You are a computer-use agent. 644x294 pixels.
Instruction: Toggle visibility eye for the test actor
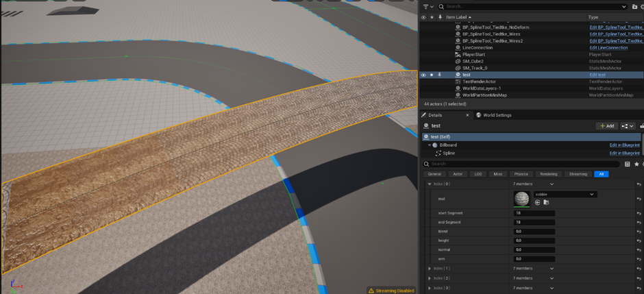coord(423,75)
